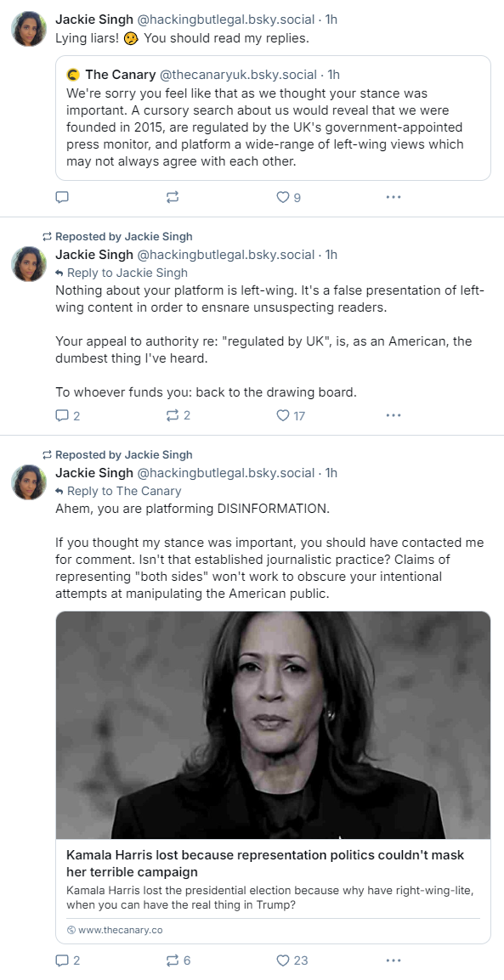Open Jackie Singh's avatar on first post
This screenshot has height=980, width=504.
coord(29,29)
